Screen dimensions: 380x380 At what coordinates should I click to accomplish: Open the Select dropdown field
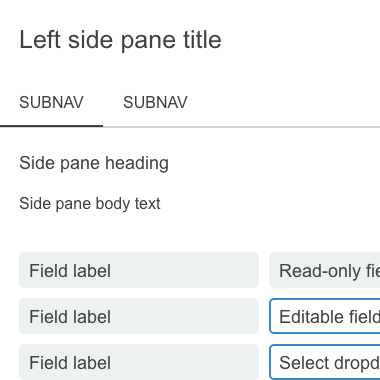tap(325, 362)
